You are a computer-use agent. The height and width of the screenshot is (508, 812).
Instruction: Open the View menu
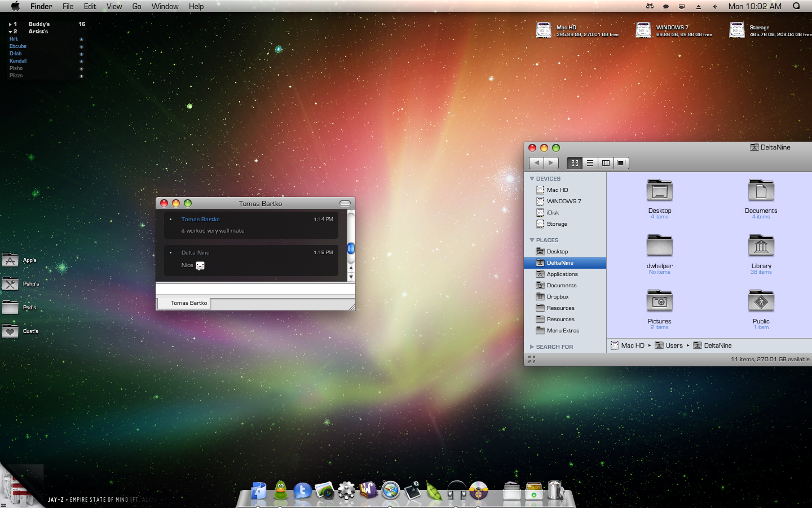click(114, 6)
